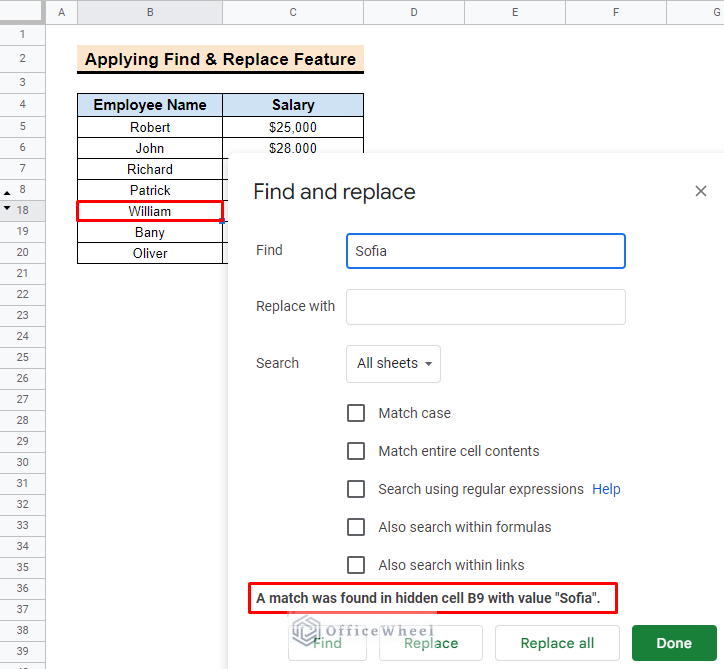
Task: Click the Replace button
Action: [x=431, y=643]
